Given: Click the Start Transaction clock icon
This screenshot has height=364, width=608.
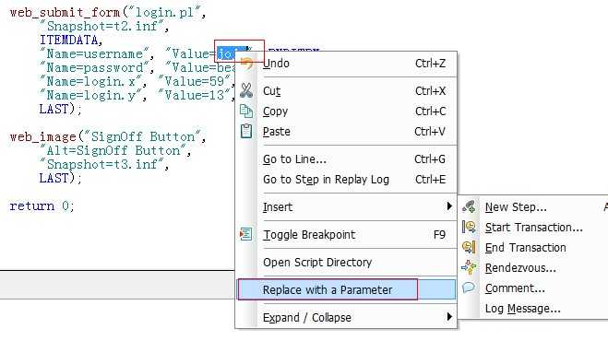Looking at the screenshot, I should (x=469, y=227).
